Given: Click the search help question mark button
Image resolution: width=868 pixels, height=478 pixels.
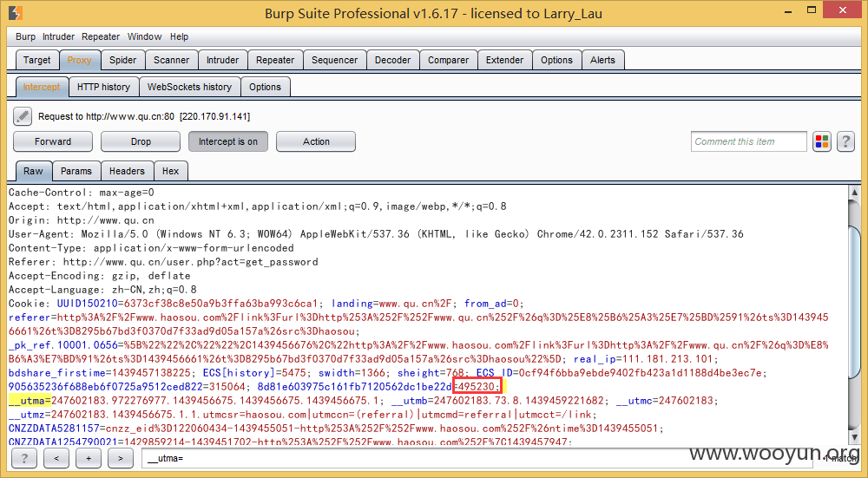Looking at the screenshot, I should click(24, 458).
